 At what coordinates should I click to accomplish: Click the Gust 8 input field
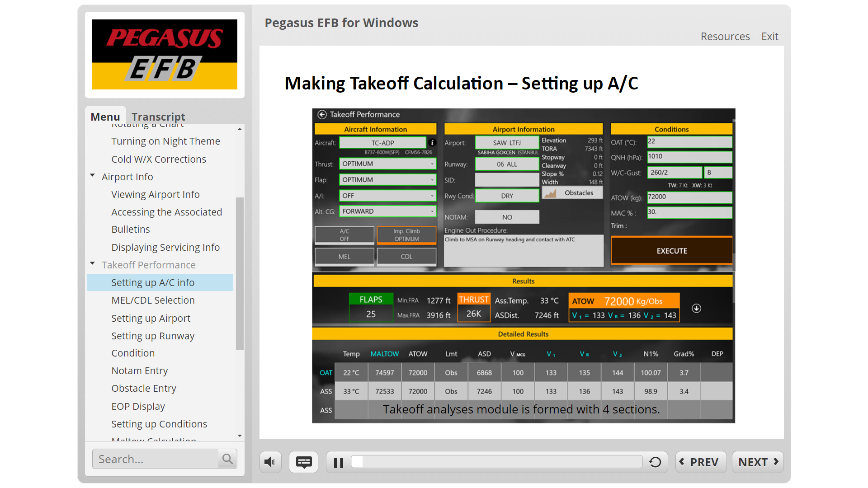point(718,173)
